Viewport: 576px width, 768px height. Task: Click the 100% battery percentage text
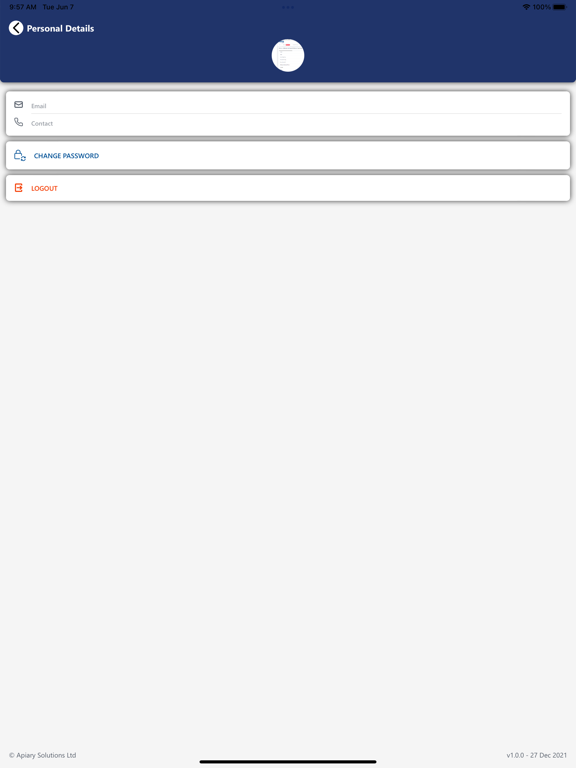tap(542, 7)
